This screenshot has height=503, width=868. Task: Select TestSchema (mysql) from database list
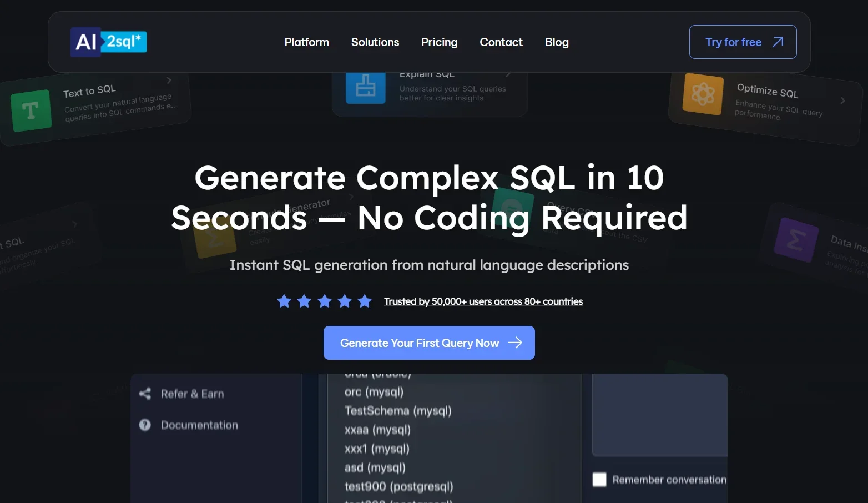coord(398,411)
